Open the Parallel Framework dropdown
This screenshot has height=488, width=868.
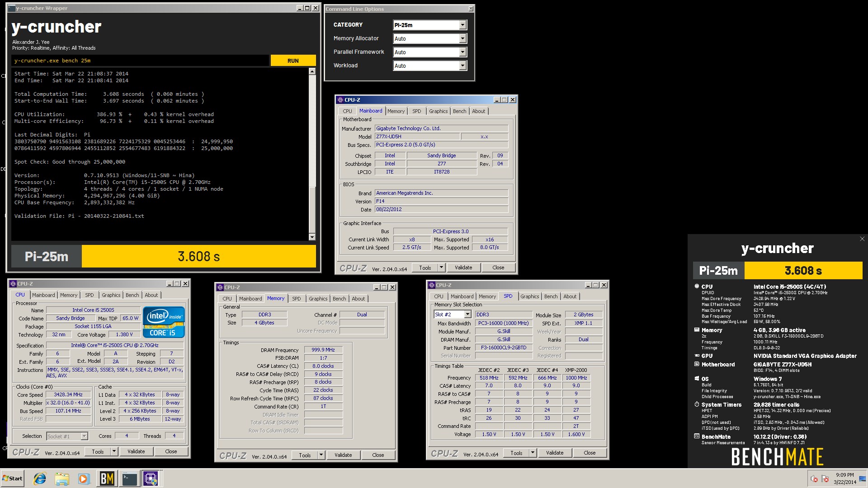point(462,52)
